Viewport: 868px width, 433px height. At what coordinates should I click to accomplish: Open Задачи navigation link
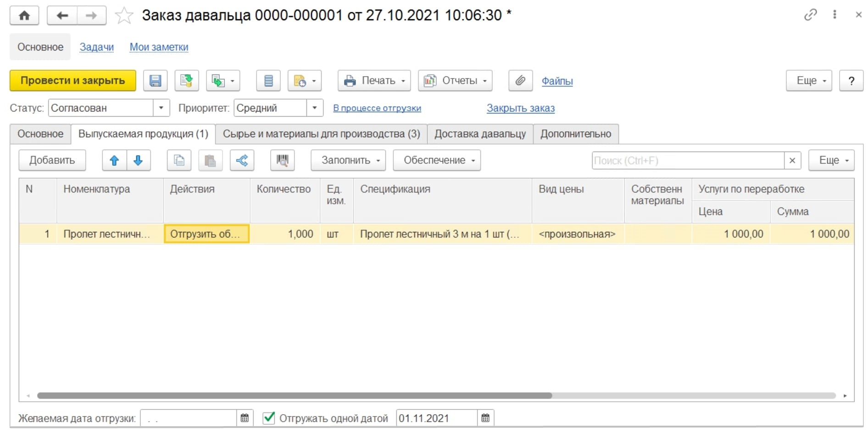[x=97, y=47]
